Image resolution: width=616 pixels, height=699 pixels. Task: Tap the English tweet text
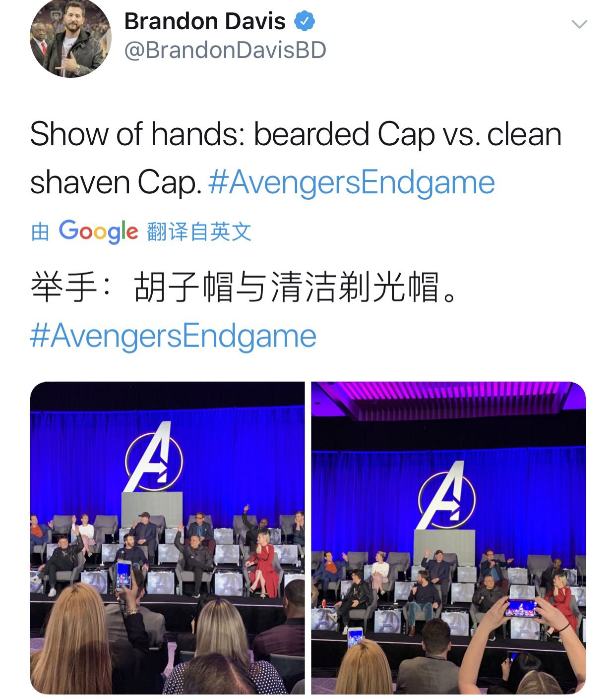[296, 158]
